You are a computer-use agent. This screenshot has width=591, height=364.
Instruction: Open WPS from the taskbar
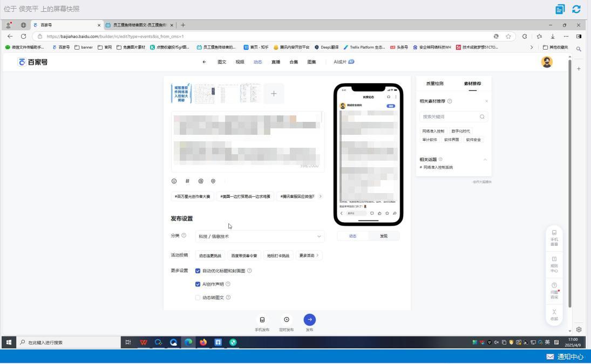[143, 342]
